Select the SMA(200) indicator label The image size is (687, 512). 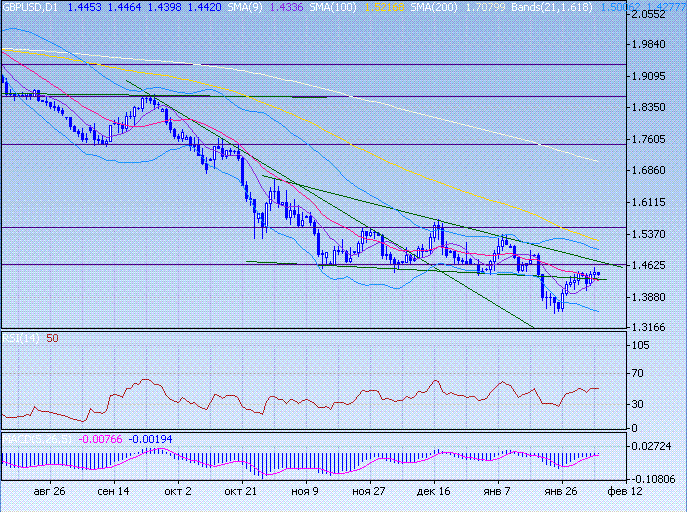click(392, 7)
